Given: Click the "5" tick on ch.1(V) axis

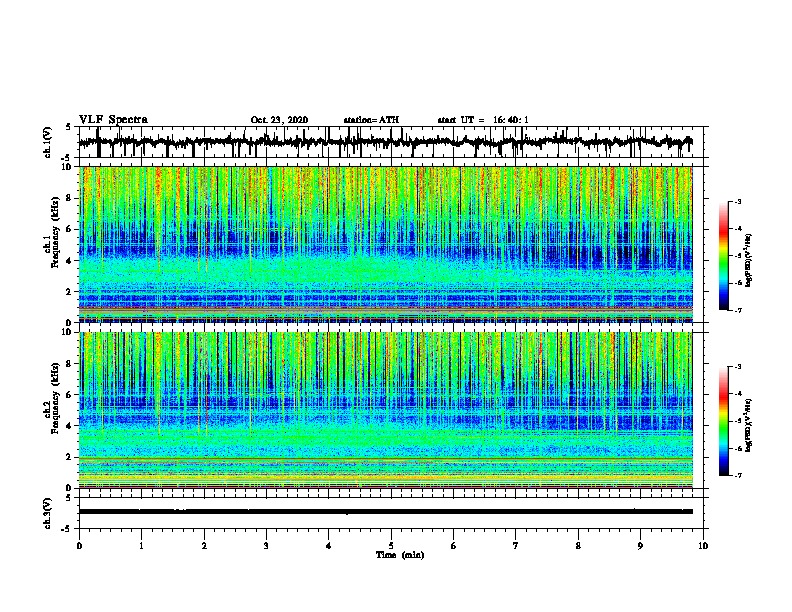Looking at the screenshot, I should pos(68,128).
